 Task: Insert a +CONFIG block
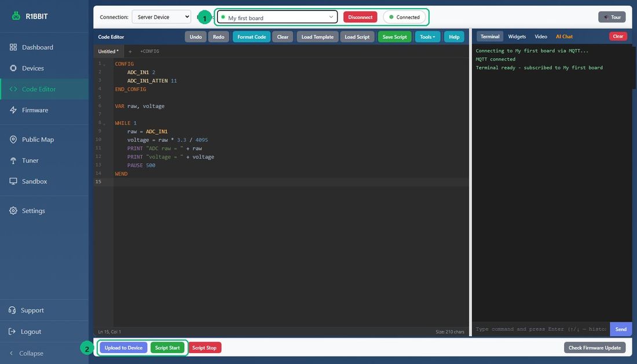(149, 51)
